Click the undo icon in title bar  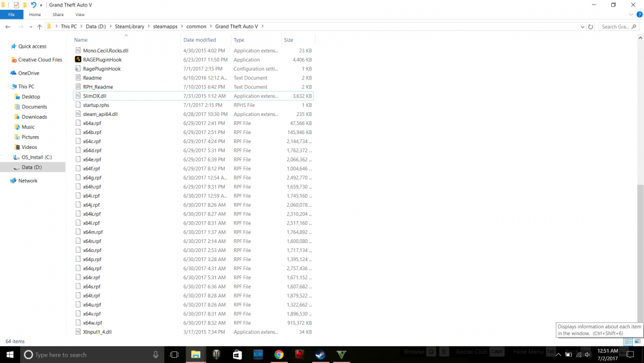click(x=33, y=5)
